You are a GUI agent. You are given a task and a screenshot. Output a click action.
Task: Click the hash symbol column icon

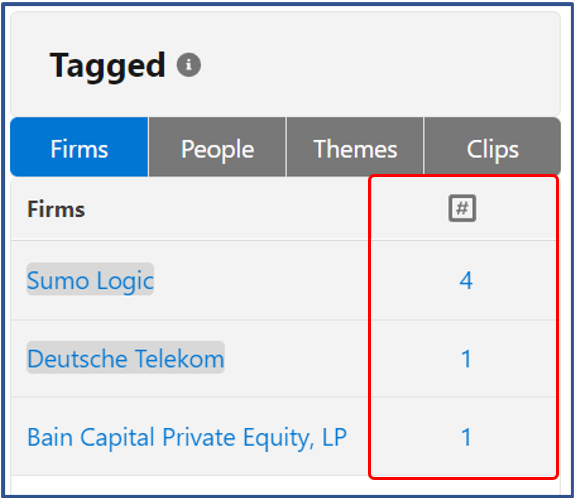[462, 208]
